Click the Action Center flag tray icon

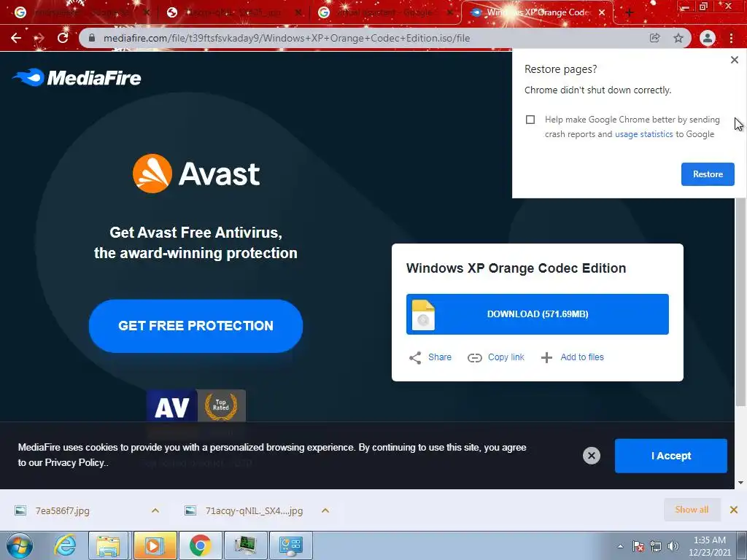[x=638, y=546]
